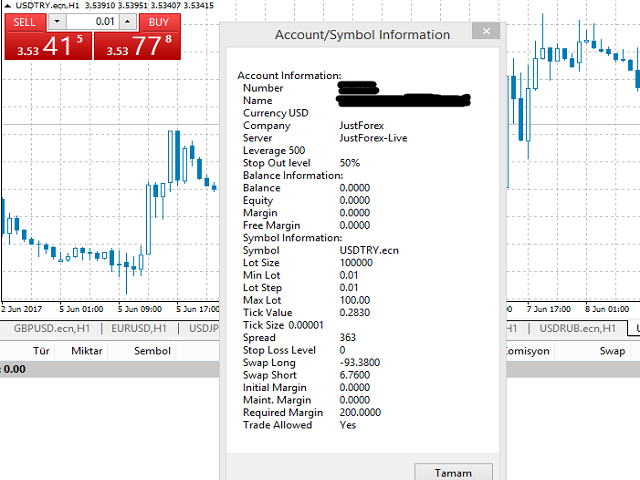Click the Tick Size 0.00001 line
This screenshot has width=640, height=480.
point(283,325)
